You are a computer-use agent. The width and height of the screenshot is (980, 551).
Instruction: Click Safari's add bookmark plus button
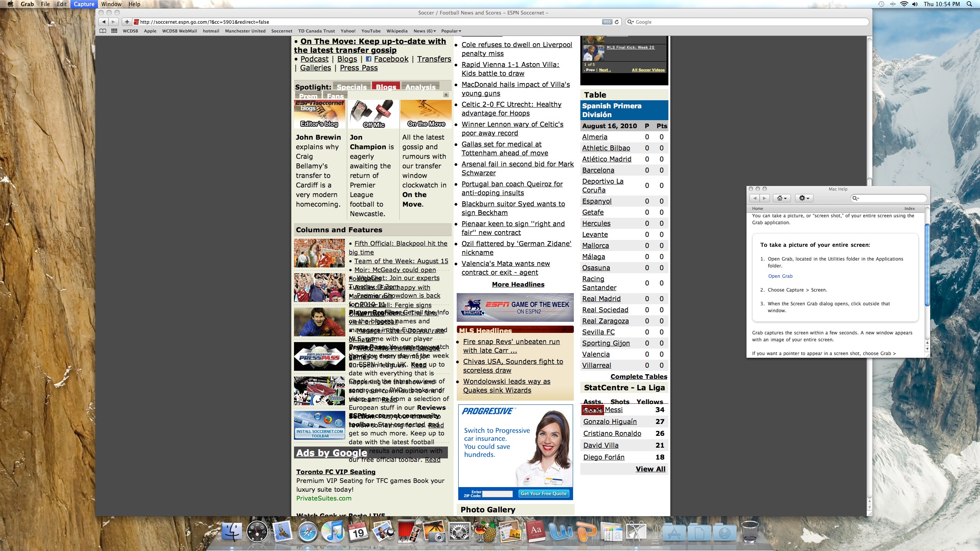(127, 22)
